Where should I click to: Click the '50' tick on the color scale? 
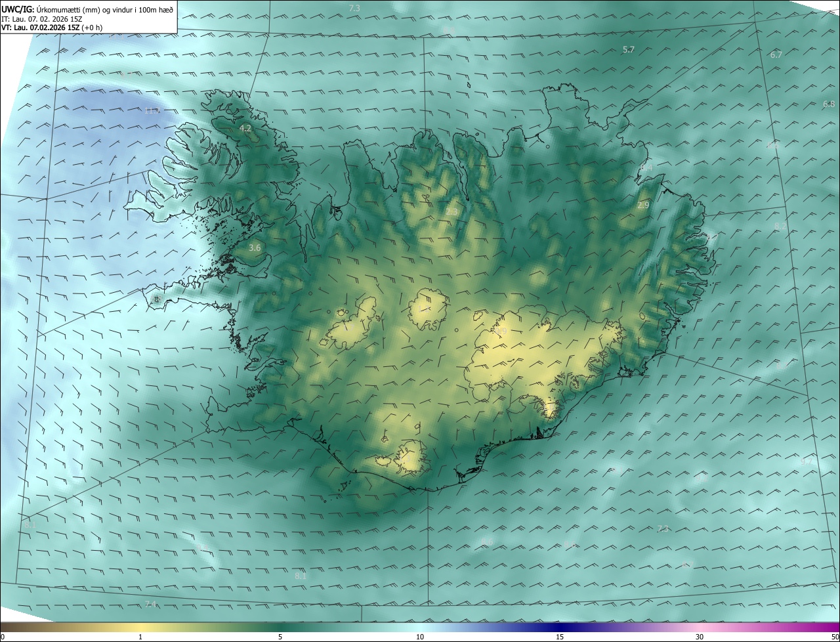tap(835, 637)
